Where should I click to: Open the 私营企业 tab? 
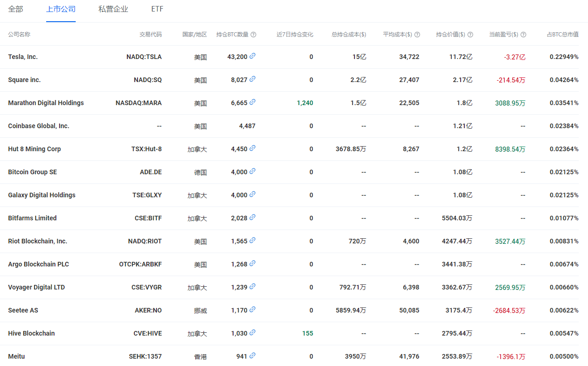click(x=114, y=9)
